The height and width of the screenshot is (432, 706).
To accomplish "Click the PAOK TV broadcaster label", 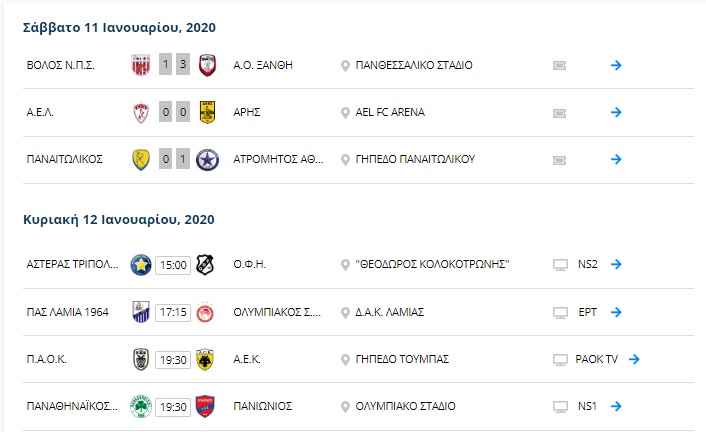I will coord(596,359).
